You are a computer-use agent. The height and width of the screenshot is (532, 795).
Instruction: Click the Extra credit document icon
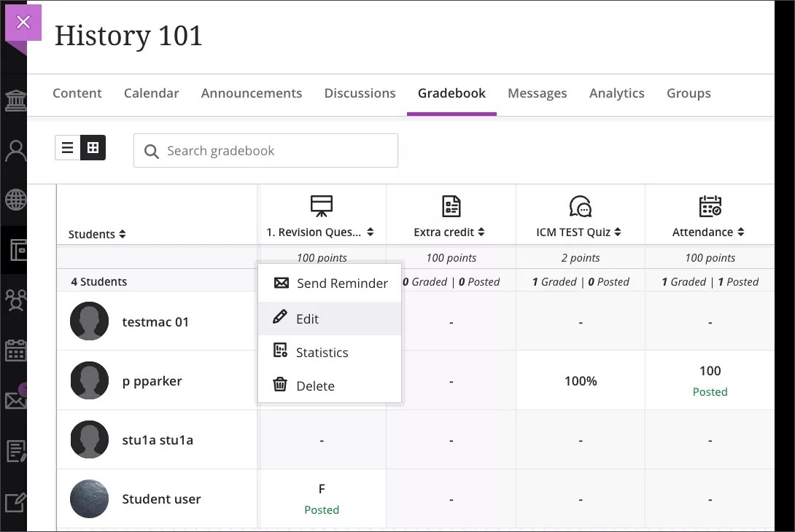tap(451, 206)
